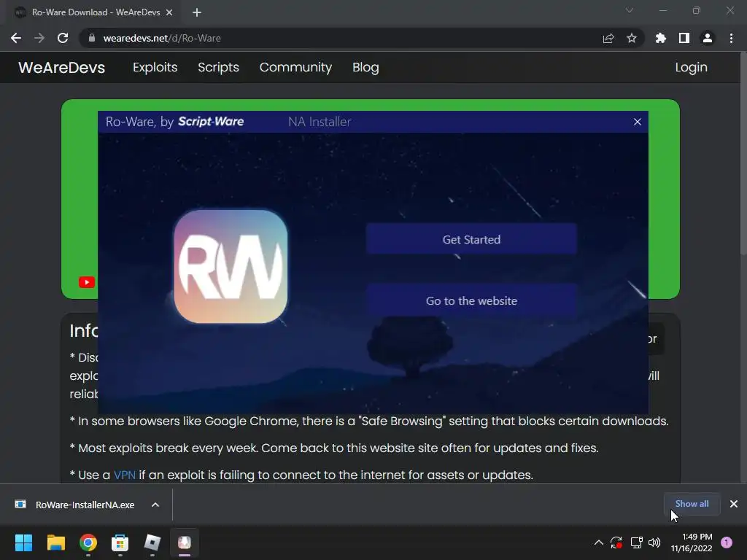Open Windows Start menu

(23, 542)
